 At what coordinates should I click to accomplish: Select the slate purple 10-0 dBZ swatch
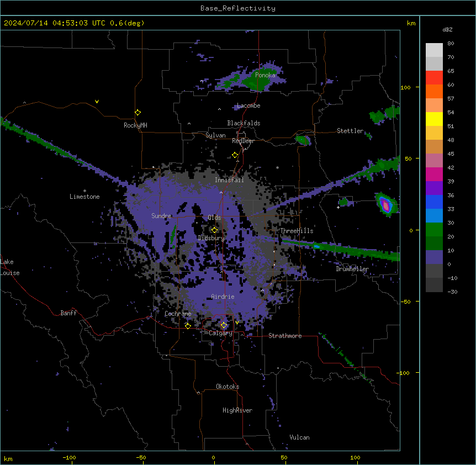click(x=434, y=257)
